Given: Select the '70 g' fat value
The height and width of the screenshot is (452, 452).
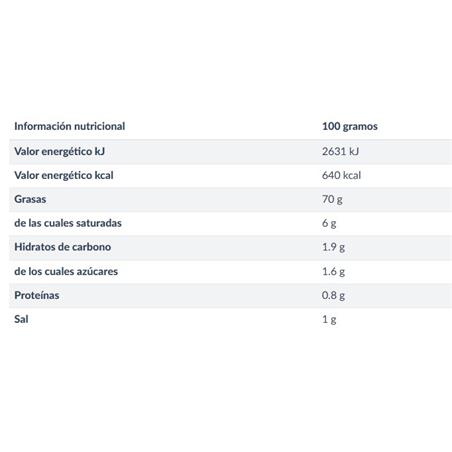Looking at the screenshot, I should (332, 199).
